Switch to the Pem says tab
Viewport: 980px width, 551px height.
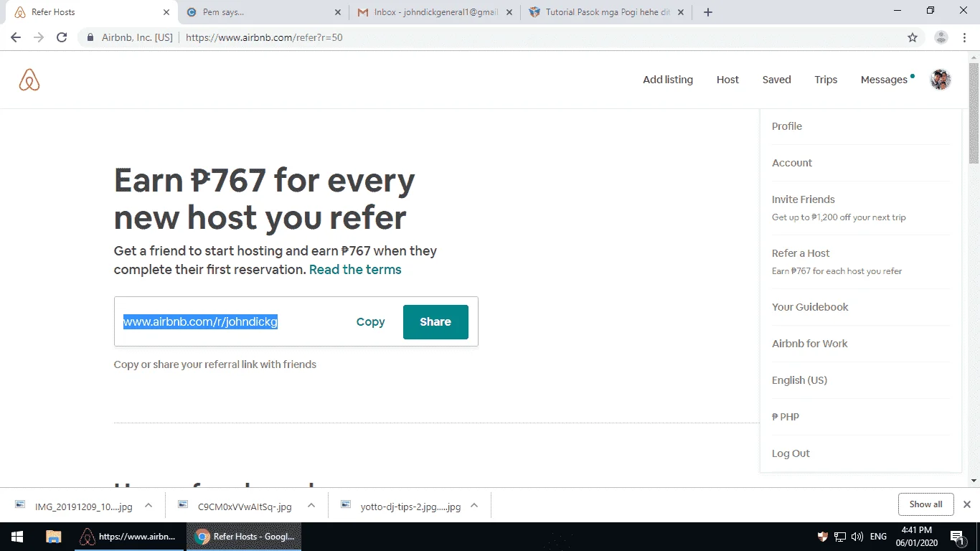coord(263,12)
